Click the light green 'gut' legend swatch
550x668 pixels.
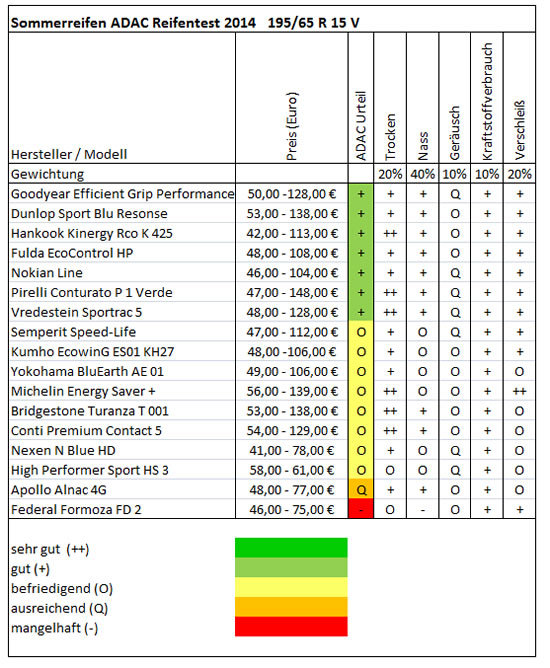coord(291,567)
